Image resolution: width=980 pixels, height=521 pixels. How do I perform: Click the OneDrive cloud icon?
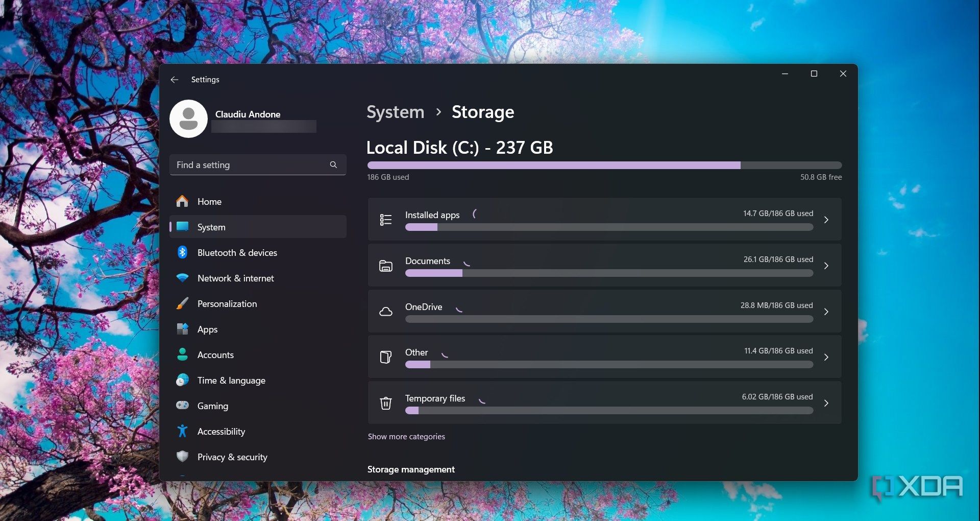click(x=386, y=312)
